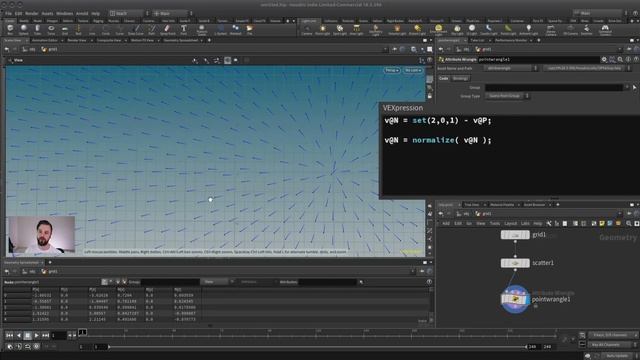Toggle highlighted viewport tool button in View bar
640x360 pixels.
pyautogui.click(x=227, y=60)
